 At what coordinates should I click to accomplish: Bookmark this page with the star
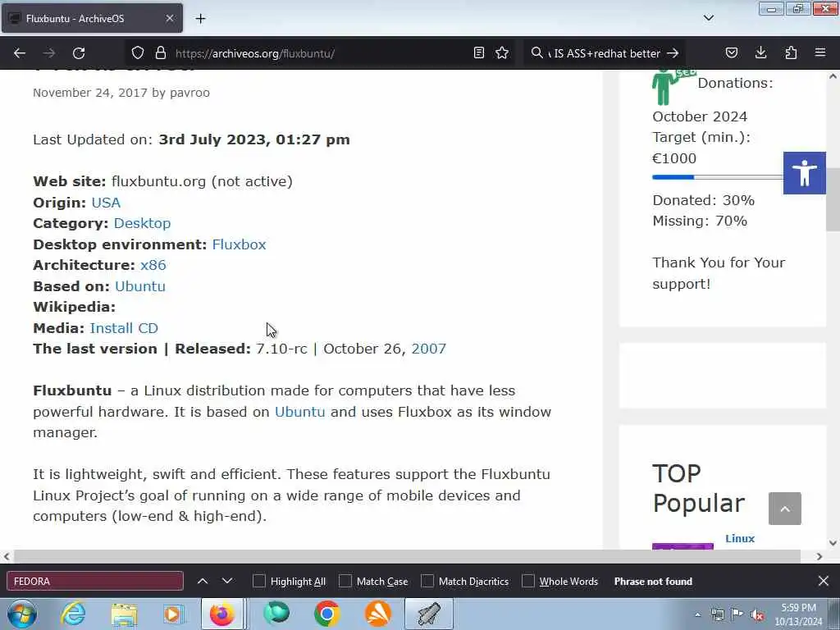point(502,53)
